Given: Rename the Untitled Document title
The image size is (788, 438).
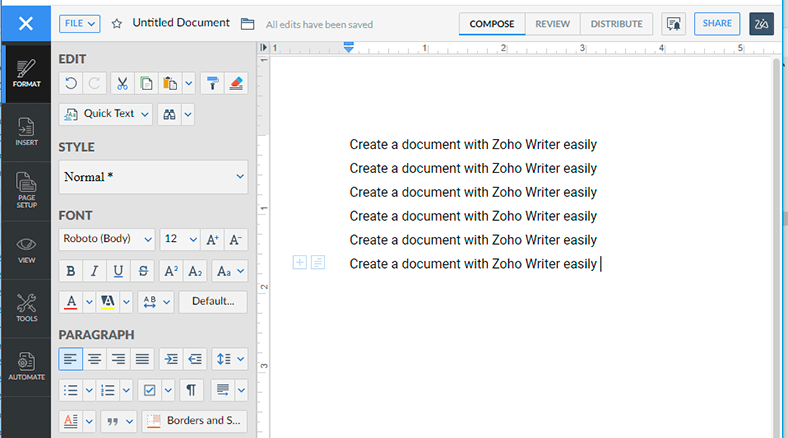Looking at the screenshot, I should [x=181, y=23].
